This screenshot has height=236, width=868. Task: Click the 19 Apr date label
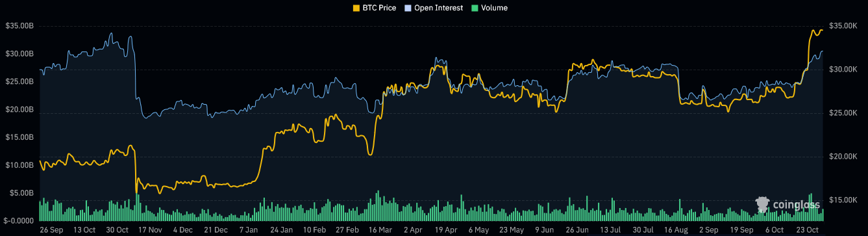tap(446, 230)
